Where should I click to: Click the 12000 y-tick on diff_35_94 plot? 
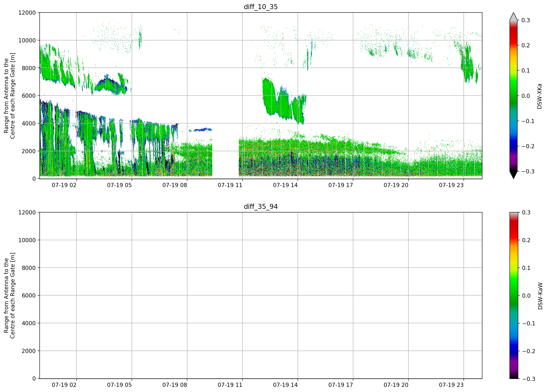click(x=27, y=212)
